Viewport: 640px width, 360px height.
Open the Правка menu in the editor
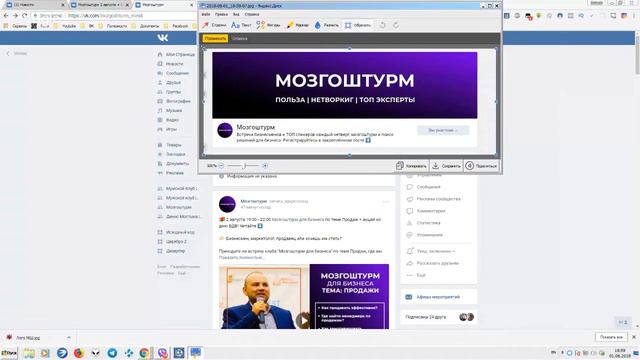(x=221, y=14)
